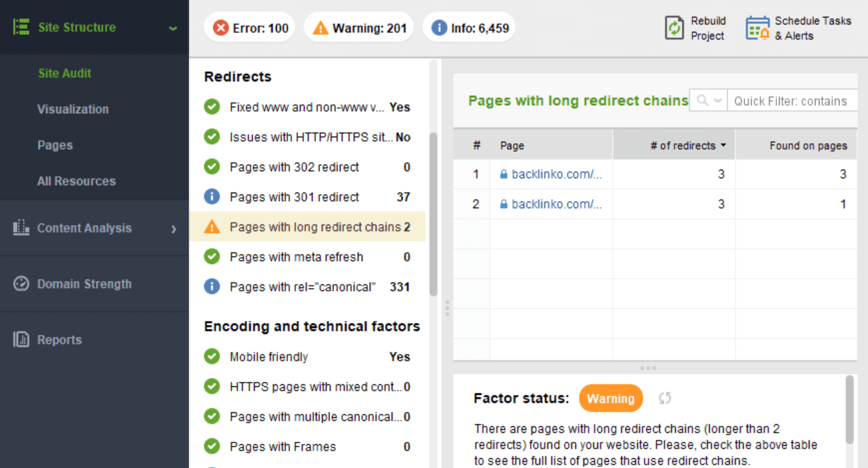
Task: Click info icon beside Pages with rel=canonical
Action: (212, 287)
